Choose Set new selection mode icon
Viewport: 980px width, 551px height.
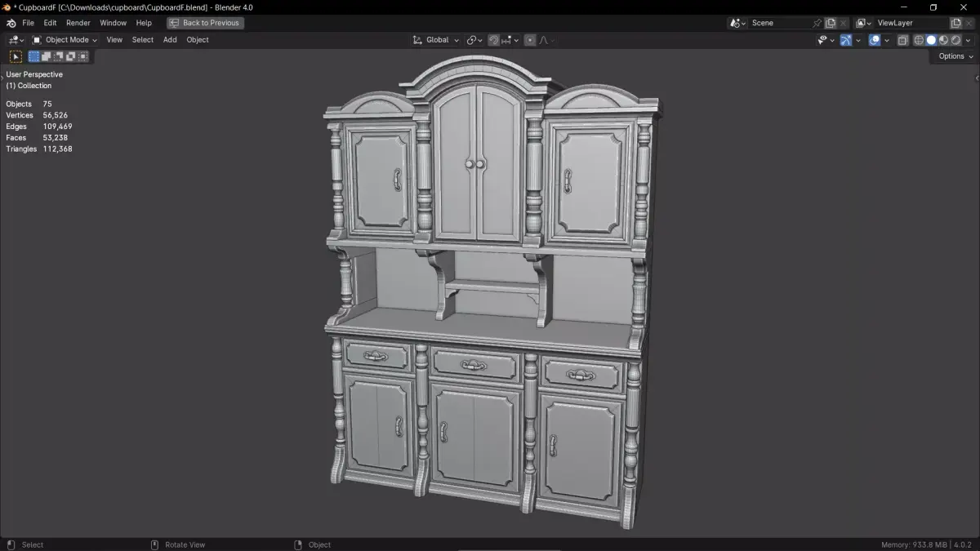click(34, 56)
